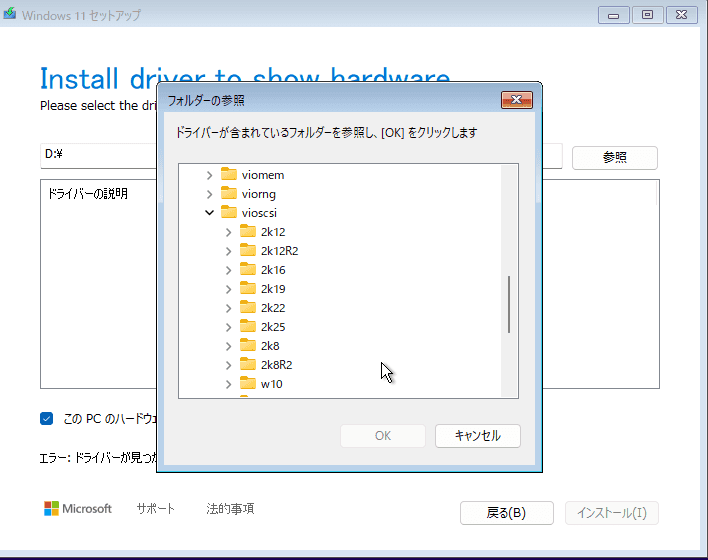
Task: Click the 2k19 folder icon
Action: tap(248, 288)
